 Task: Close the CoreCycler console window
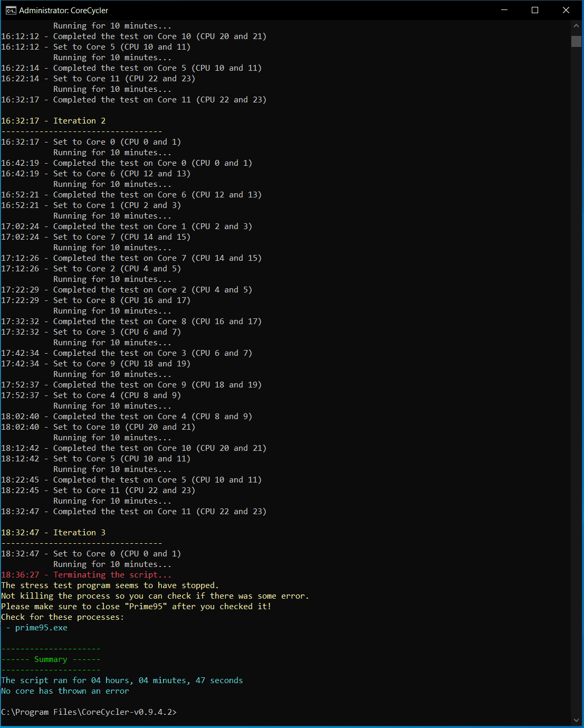tap(566, 10)
